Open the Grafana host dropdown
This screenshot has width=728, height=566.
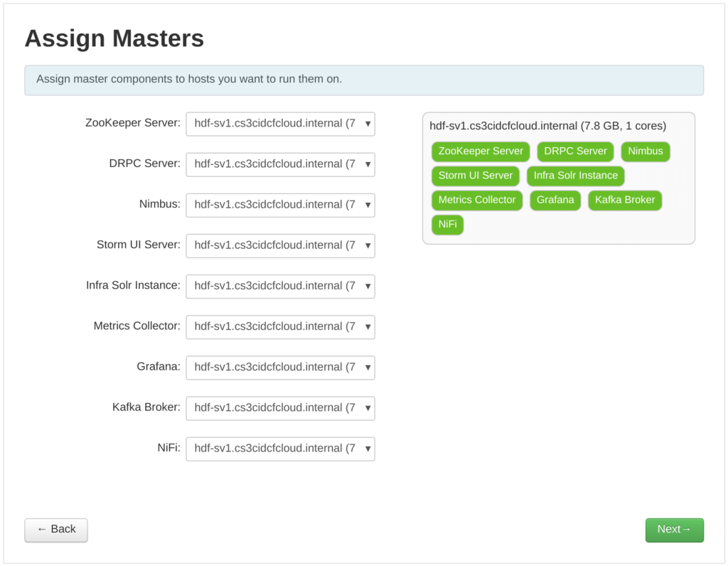[x=280, y=368]
